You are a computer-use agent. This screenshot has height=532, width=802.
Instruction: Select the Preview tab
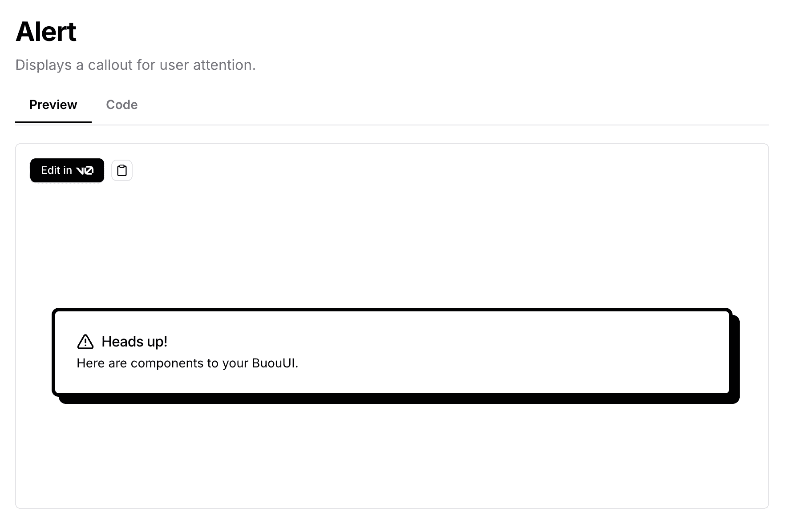pyautogui.click(x=53, y=105)
